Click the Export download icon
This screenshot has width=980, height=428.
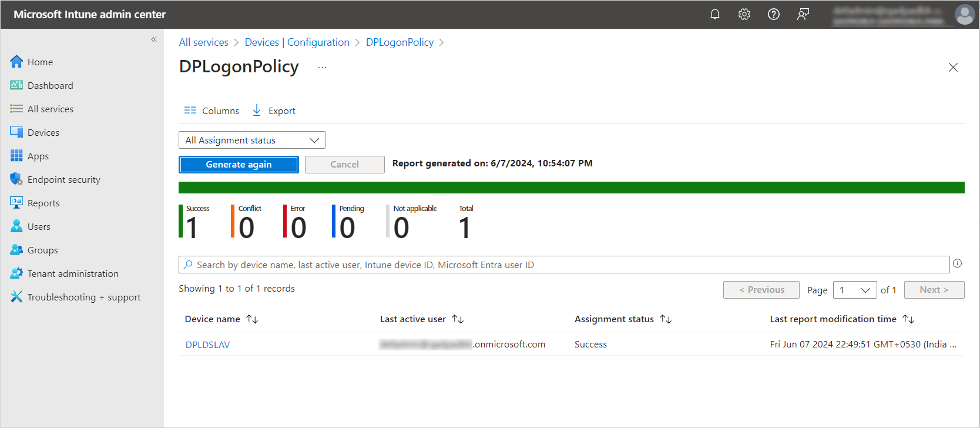(257, 111)
